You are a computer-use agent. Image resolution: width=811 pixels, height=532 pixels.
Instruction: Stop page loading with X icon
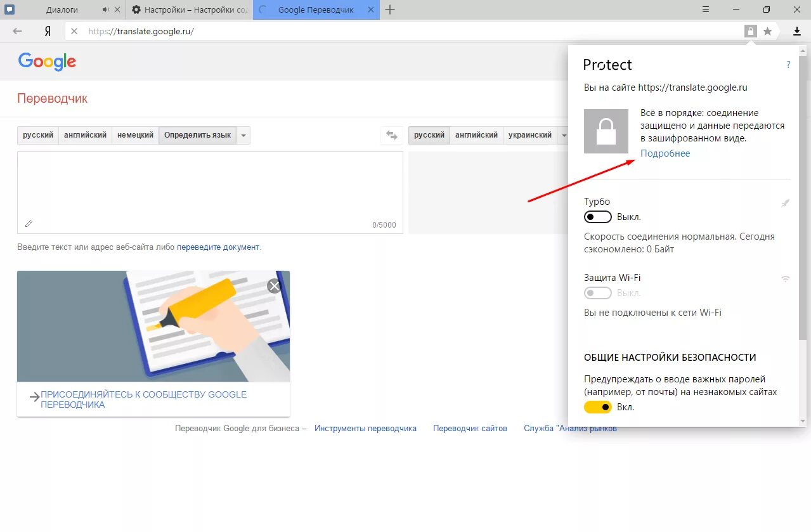click(x=74, y=31)
